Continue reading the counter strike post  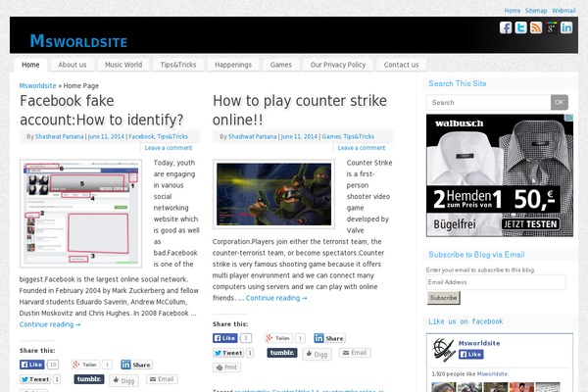click(x=276, y=298)
